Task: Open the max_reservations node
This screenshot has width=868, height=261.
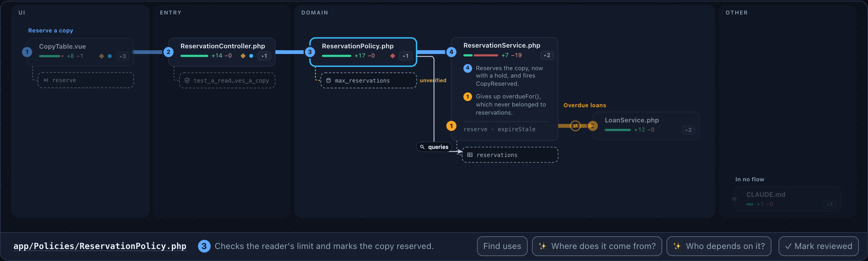Action: coord(368,80)
